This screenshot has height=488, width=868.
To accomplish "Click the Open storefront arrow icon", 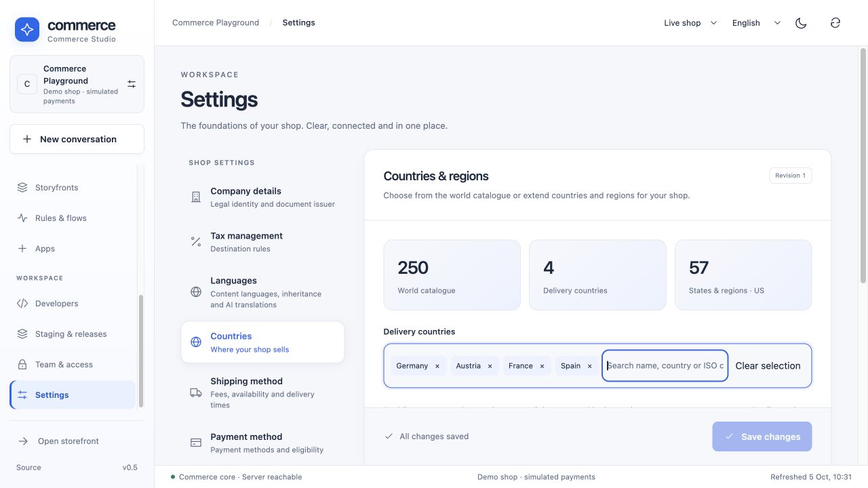I will [23, 441].
